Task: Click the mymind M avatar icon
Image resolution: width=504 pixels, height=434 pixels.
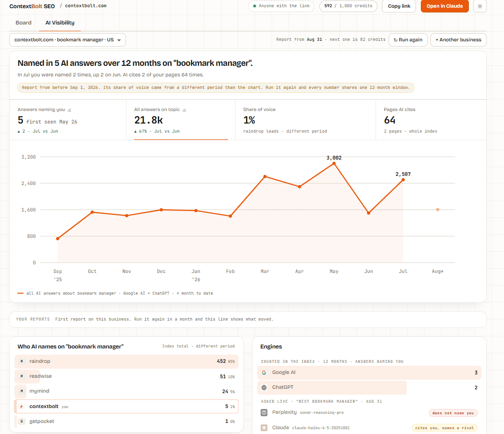Action: [x=22, y=391]
